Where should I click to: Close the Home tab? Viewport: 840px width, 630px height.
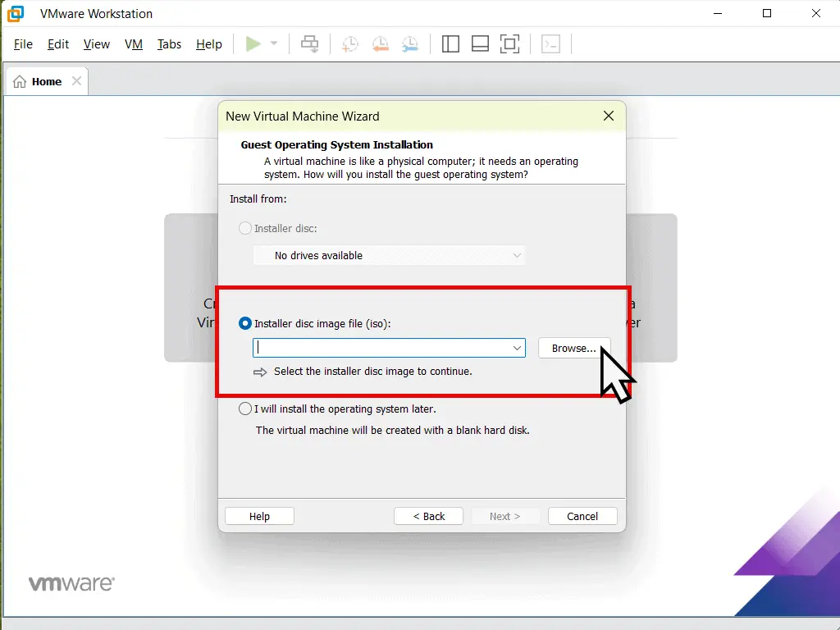(76, 81)
